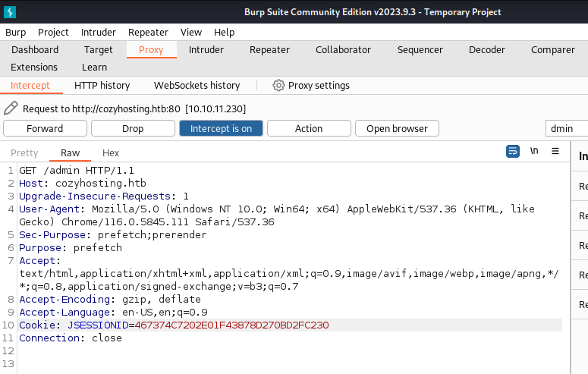Open the WebSockets history sub-tab
The width and height of the screenshot is (588, 374).
click(x=197, y=86)
